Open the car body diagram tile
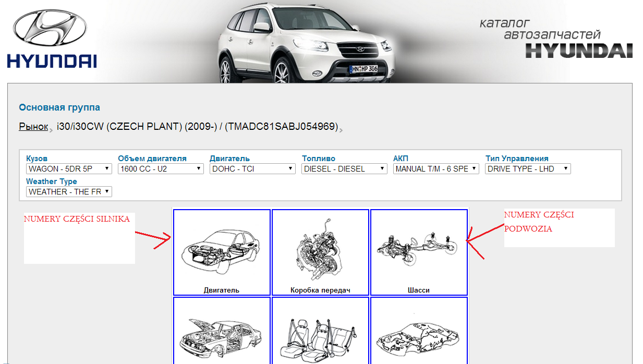Viewport: 643px width, 364px height. [x=222, y=331]
